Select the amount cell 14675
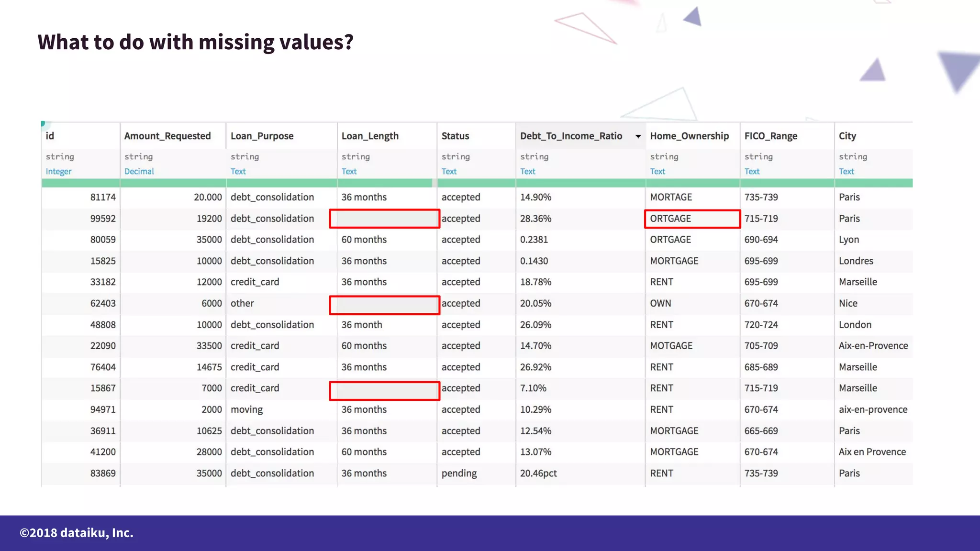The image size is (980, 551). pos(209,367)
